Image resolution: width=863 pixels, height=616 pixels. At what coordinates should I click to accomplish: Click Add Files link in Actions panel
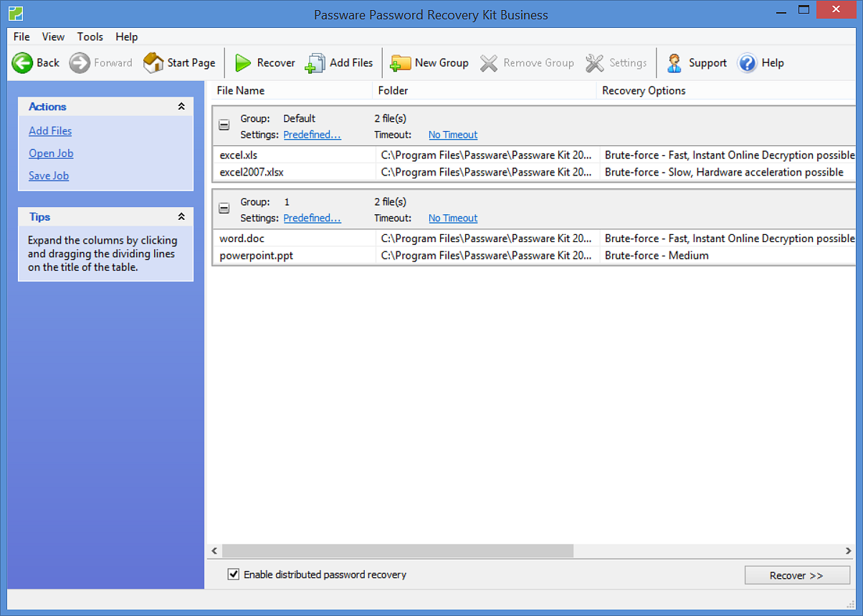(x=50, y=131)
